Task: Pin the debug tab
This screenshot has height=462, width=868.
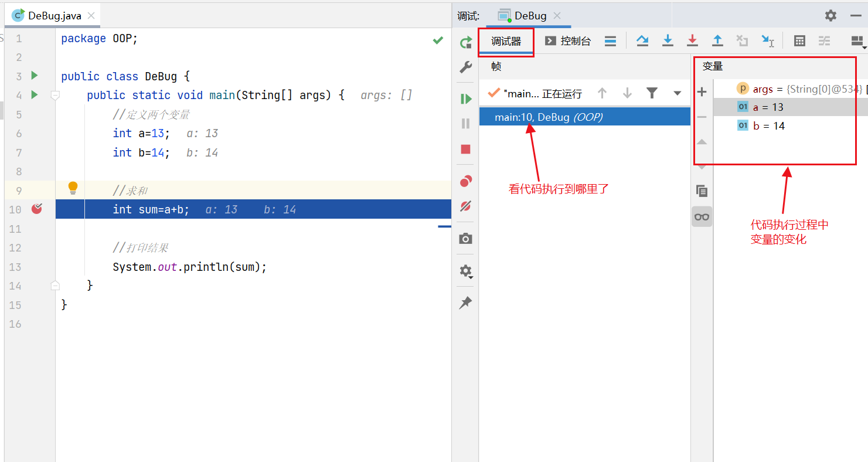Action: click(466, 303)
